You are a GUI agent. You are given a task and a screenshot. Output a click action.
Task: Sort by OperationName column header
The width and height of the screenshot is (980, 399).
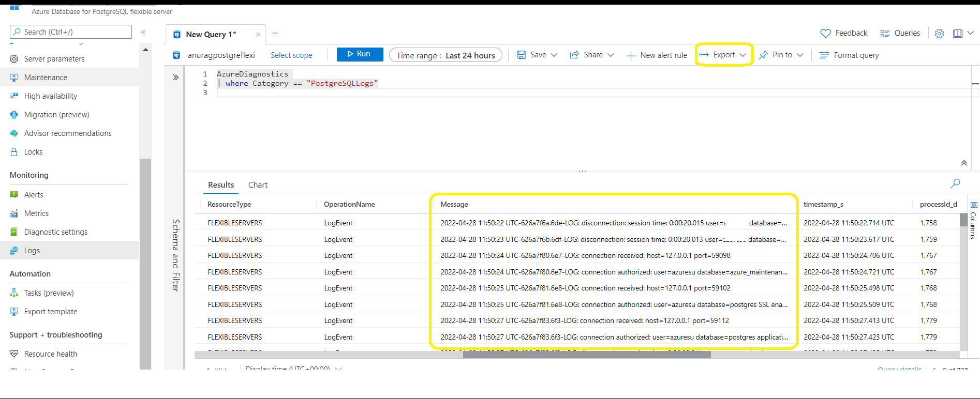349,205
